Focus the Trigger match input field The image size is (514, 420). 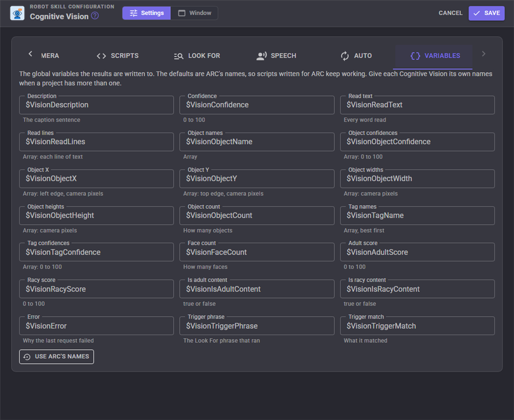pyautogui.click(x=417, y=326)
